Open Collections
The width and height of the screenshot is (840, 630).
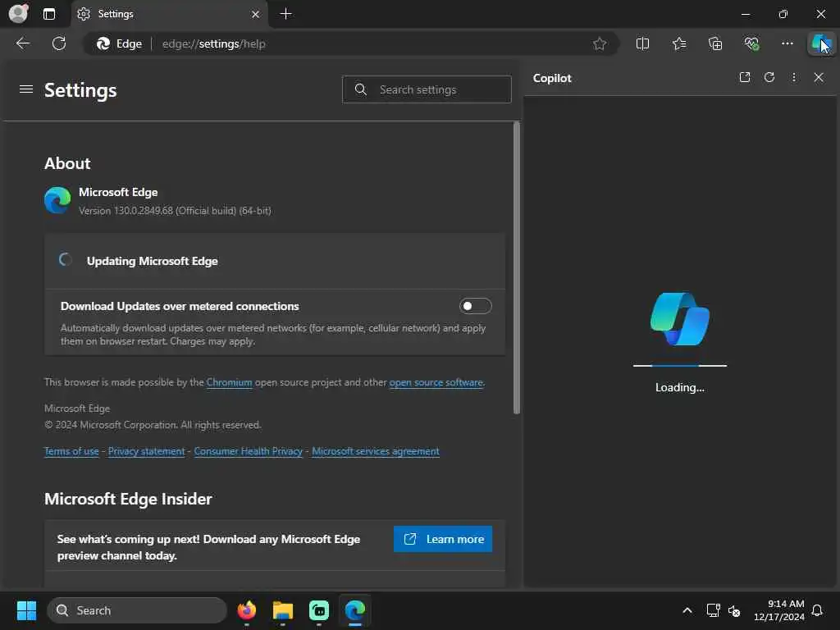(x=715, y=43)
